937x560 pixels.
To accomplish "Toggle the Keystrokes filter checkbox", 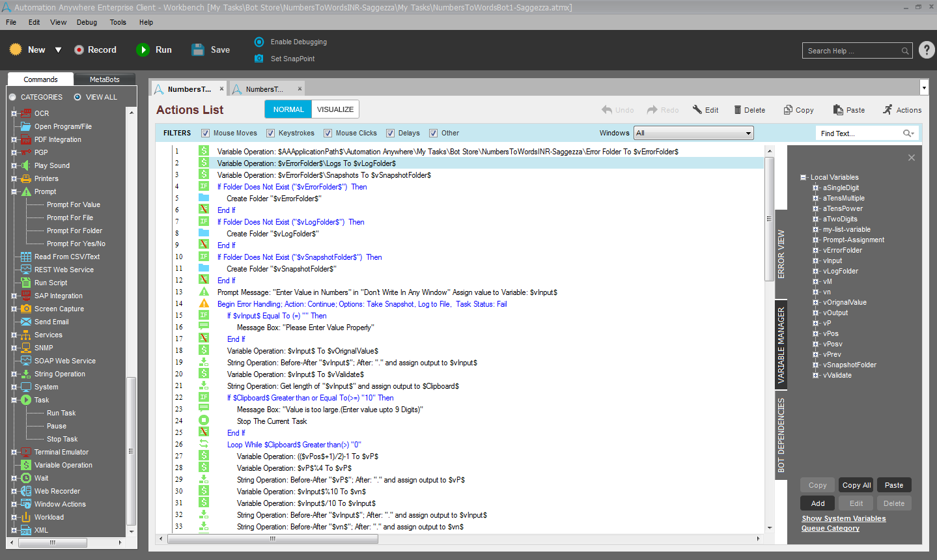I will point(271,133).
